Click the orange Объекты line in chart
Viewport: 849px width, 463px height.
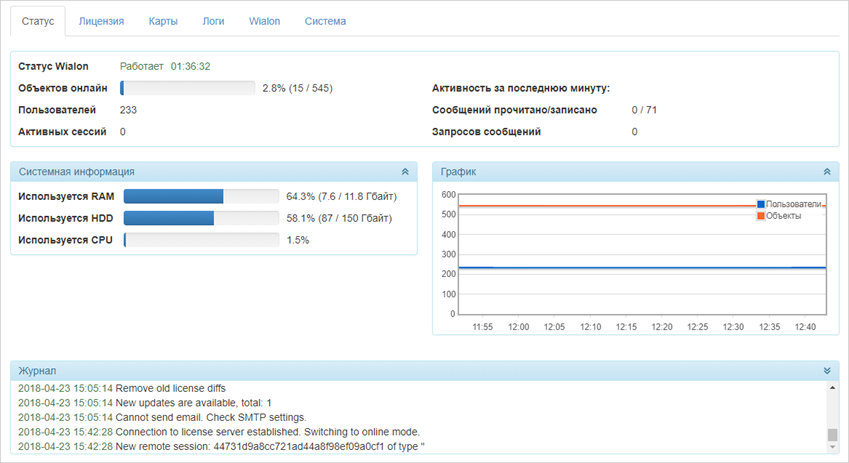point(600,207)
